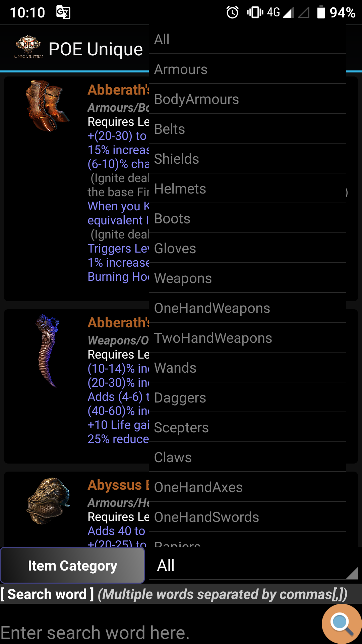Pick the OneHandSwords category
Viewport: 362px width, 644px height.
tap(247, 517)
